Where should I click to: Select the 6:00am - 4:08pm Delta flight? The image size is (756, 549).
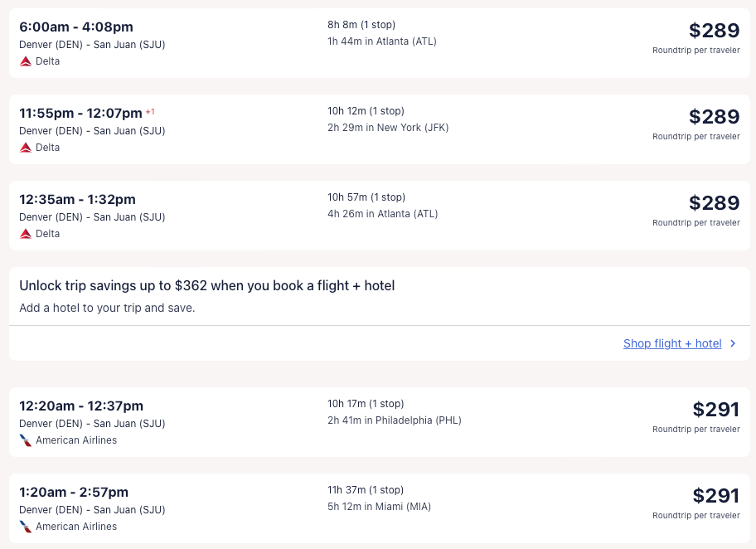coord(76,27)
